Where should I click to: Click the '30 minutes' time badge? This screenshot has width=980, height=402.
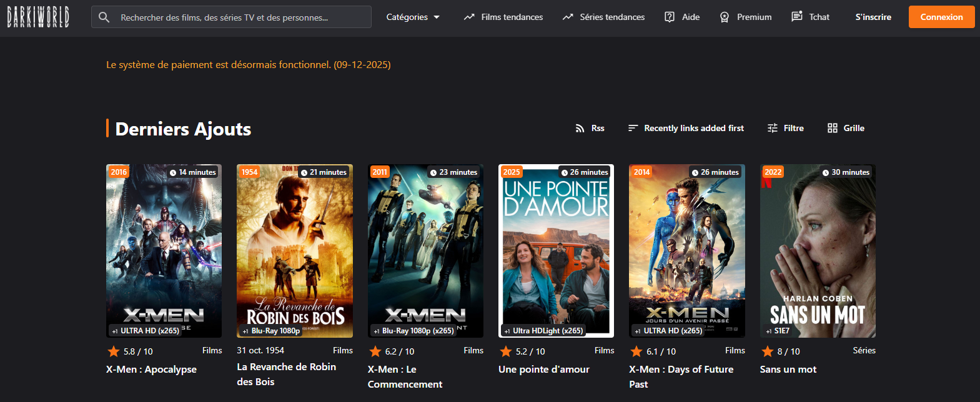click(846, 172)
